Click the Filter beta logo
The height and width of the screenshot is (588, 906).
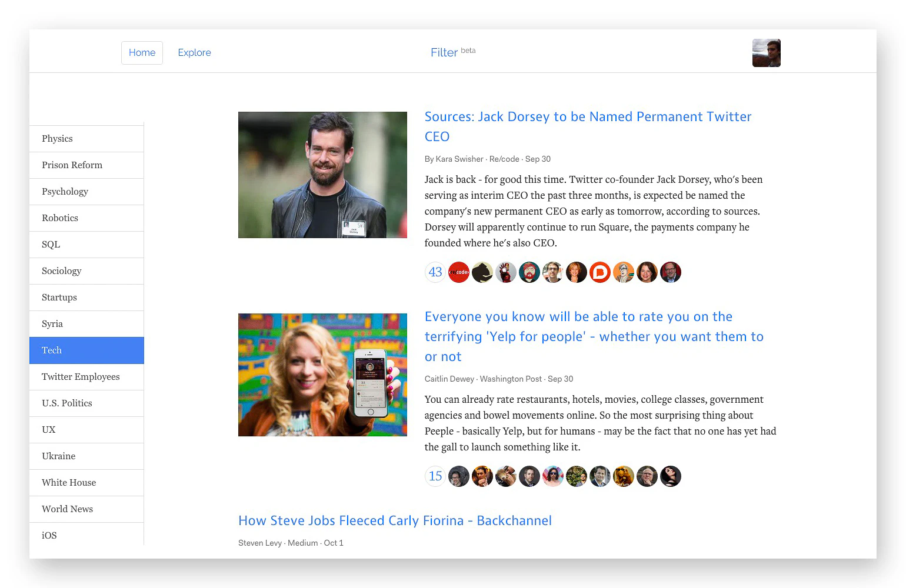point(452,52)
